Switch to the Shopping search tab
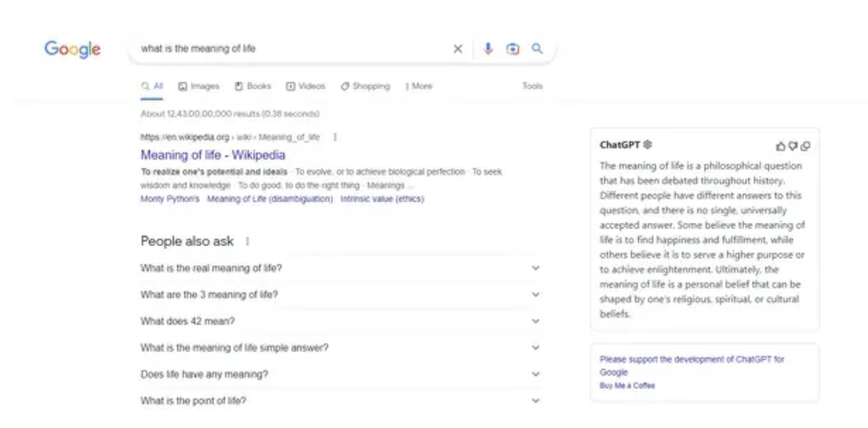The height and width of the screenshot is (428, 868). pos(365,86)
